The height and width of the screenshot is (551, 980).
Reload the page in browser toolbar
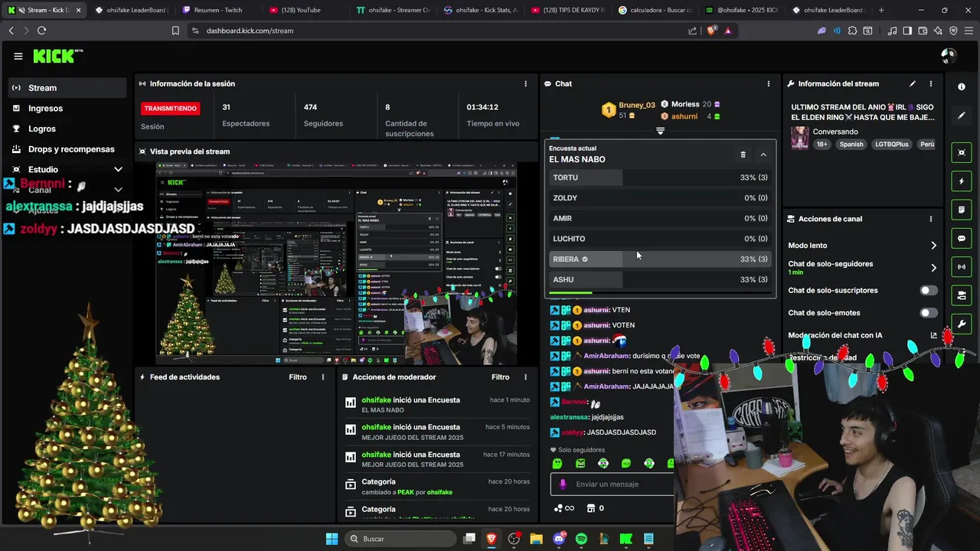click(41, 31)
